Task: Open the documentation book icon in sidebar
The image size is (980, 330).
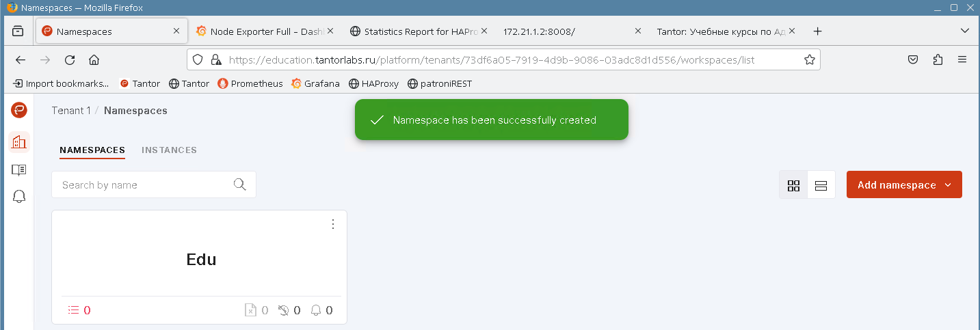Action: tap(19, 169)
